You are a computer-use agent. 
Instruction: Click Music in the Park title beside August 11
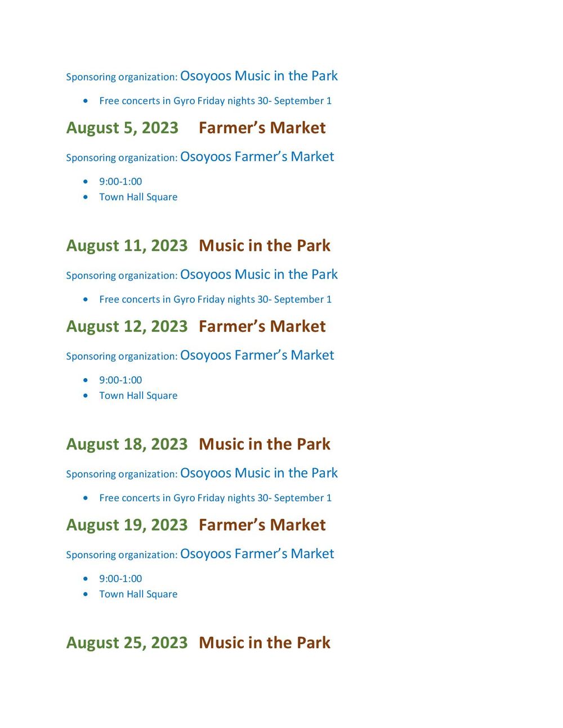click(265, 246)
